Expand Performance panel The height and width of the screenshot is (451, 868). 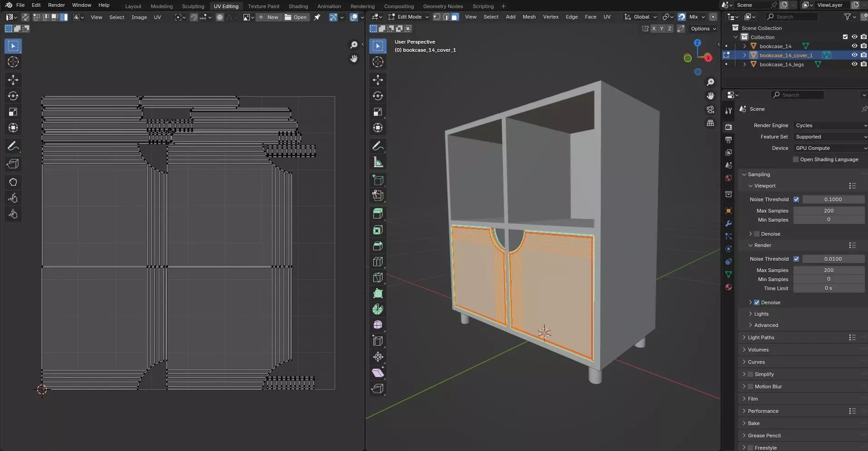763,411
